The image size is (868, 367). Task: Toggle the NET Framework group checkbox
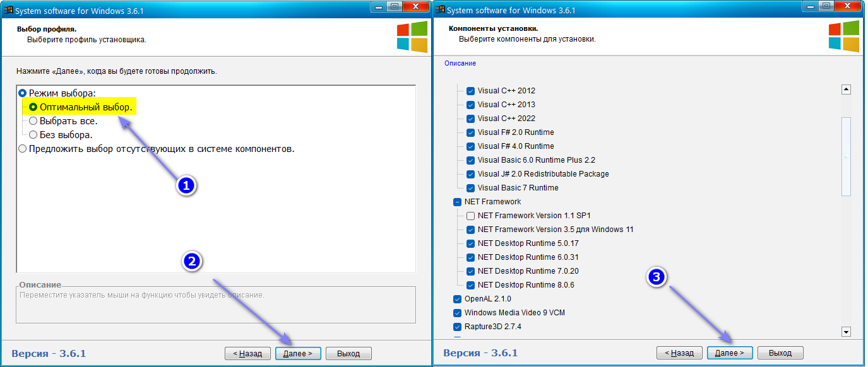458,202
